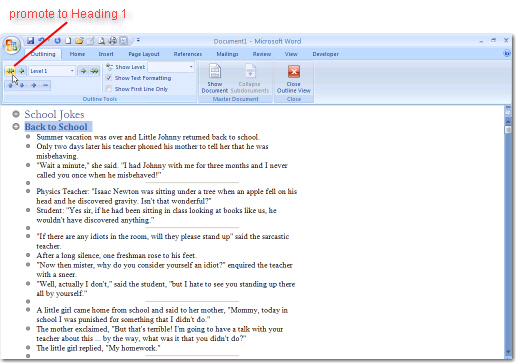Click the scrollbar up arrow

coord(508,121)
